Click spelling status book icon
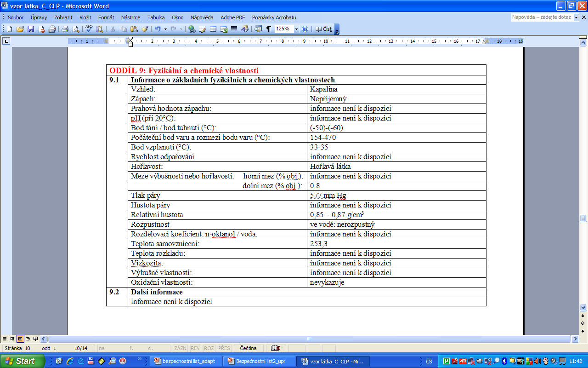 (276, 348)
